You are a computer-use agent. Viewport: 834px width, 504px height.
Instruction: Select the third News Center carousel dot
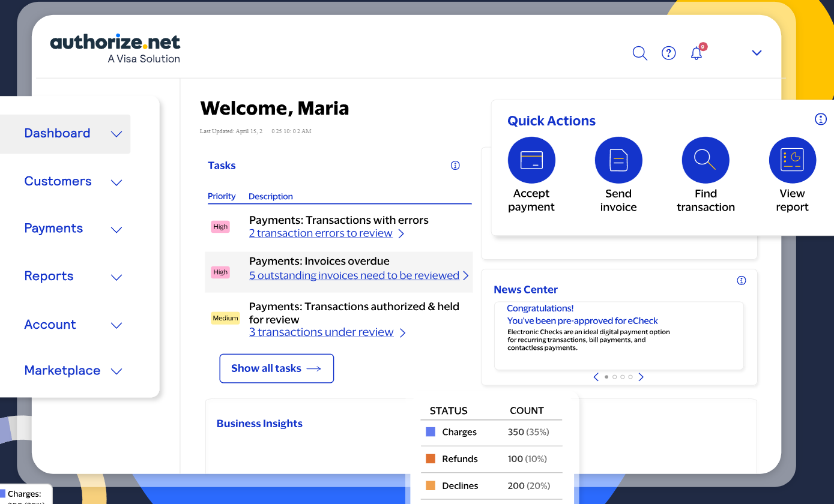pos(623,377)
